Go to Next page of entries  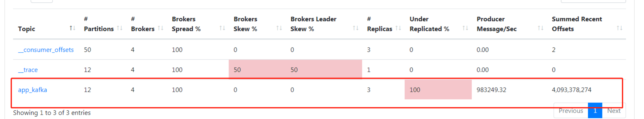pyautogui.click(x=614, y=111)
